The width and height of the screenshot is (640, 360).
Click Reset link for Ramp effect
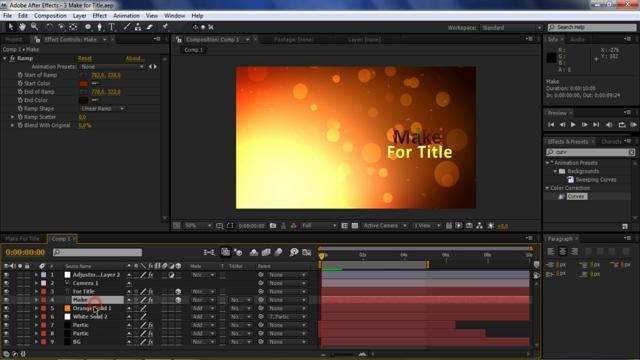[84, 58]
